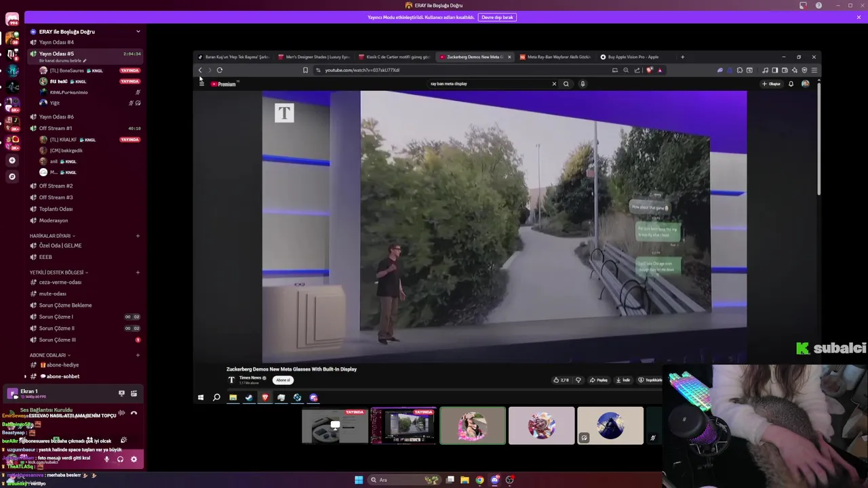868x488 pixels.
Task: Close the Zuckerberg Demos browser tab
Action: point(509,57)
